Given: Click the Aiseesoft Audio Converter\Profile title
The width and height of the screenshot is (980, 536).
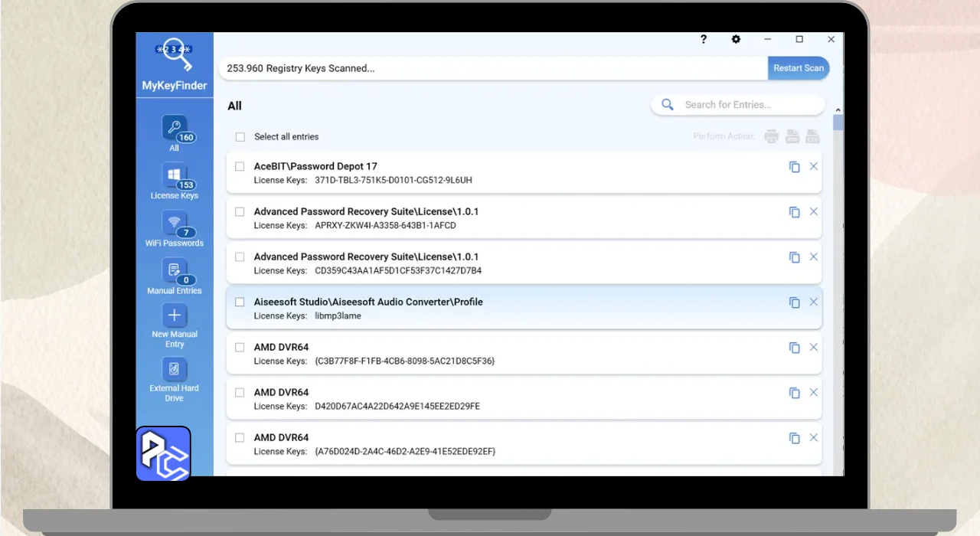Looking at the screenshot, I should click(368, 302).
